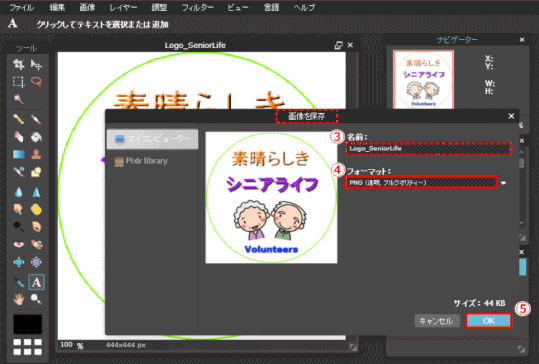Close the ナビゲーター panel
This screenshot has width=539, height=364.
pos(522,40)
